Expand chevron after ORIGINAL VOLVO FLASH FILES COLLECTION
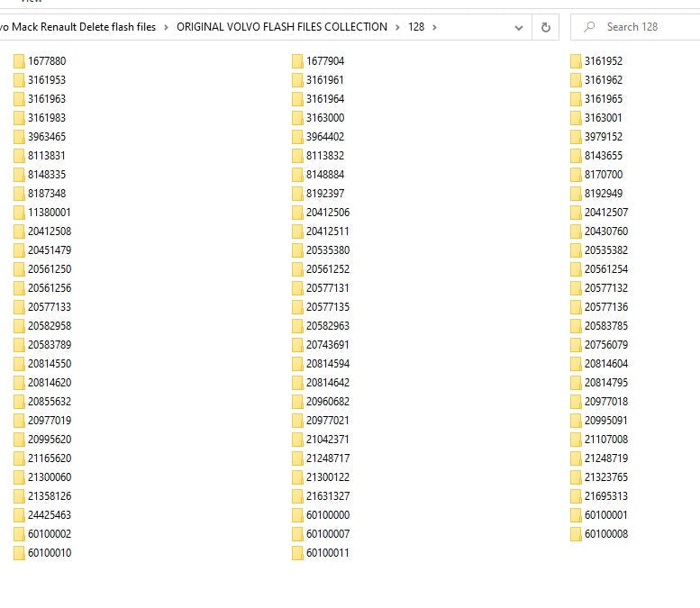 (x=397, y=27)
